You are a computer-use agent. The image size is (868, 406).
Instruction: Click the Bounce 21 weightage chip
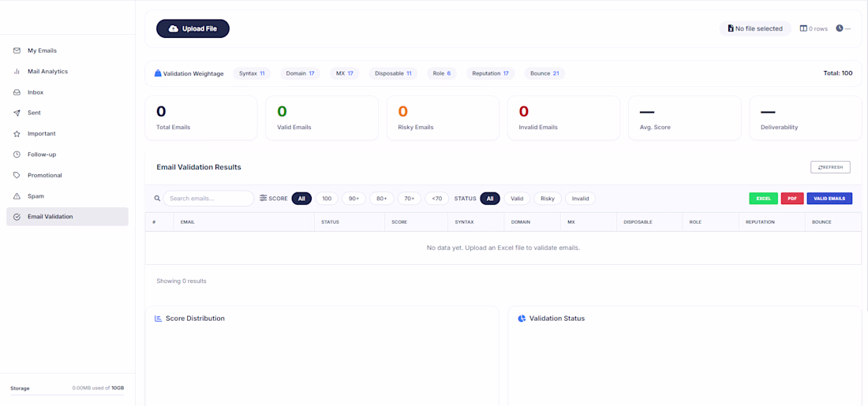tap(544, 73)
